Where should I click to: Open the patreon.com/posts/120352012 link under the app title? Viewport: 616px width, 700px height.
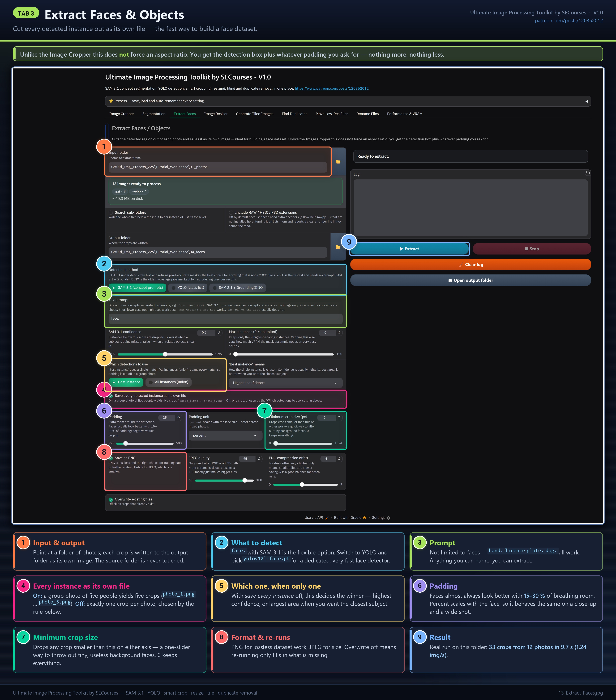click(x=332, y=89)
